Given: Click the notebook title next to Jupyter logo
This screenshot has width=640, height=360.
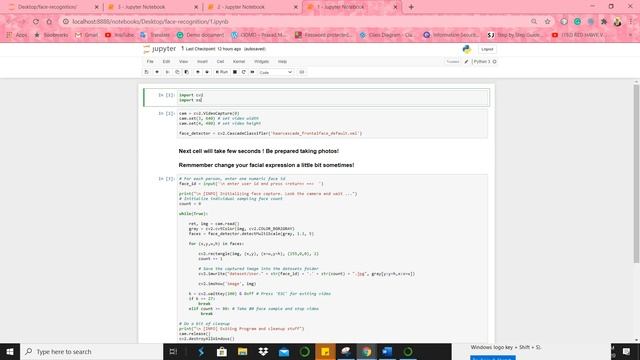Looking at the screenshot, I should 182,49.
